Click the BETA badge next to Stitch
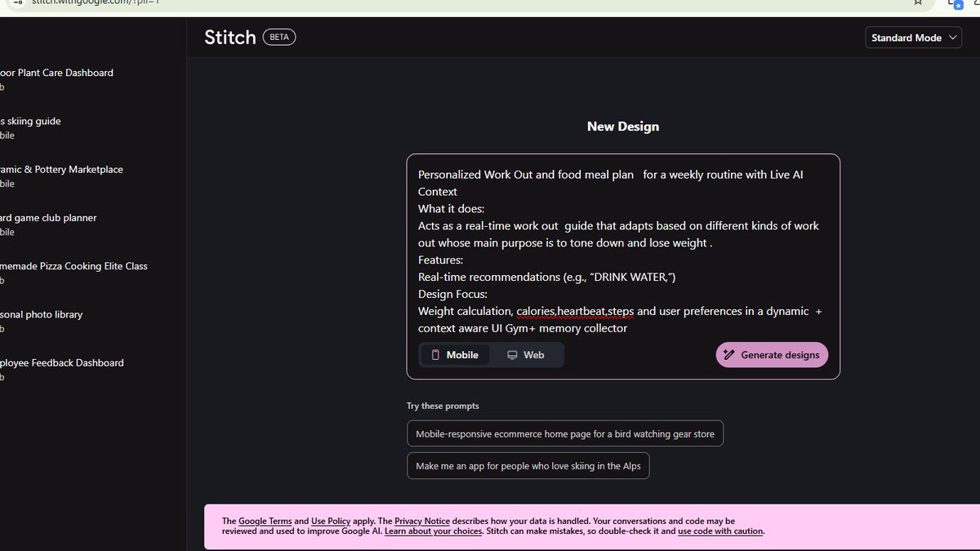This screenshot has height=551, width=980. (279, 38)
